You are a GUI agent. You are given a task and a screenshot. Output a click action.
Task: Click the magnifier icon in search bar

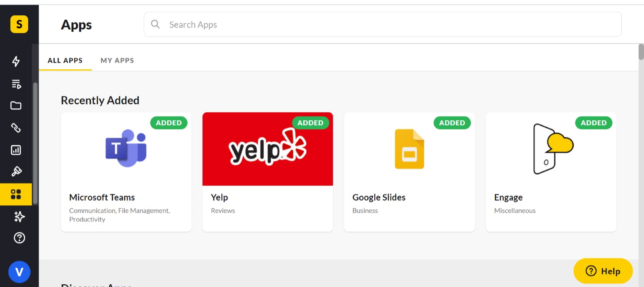[155, 25]
